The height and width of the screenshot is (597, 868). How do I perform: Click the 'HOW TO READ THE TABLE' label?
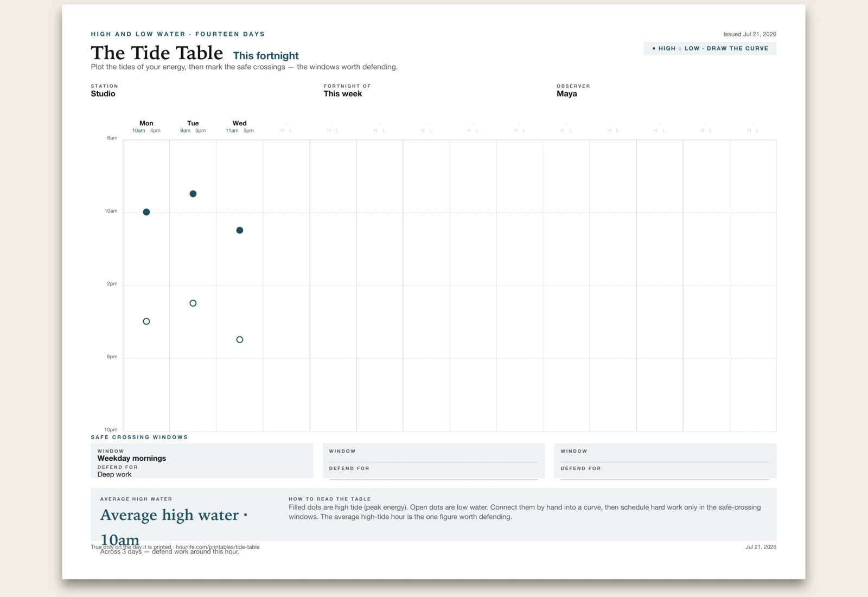coord(330,499)
